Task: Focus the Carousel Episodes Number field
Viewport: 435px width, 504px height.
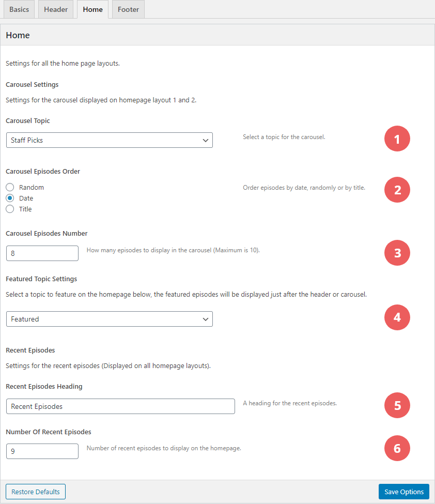Action: point(42,253)
